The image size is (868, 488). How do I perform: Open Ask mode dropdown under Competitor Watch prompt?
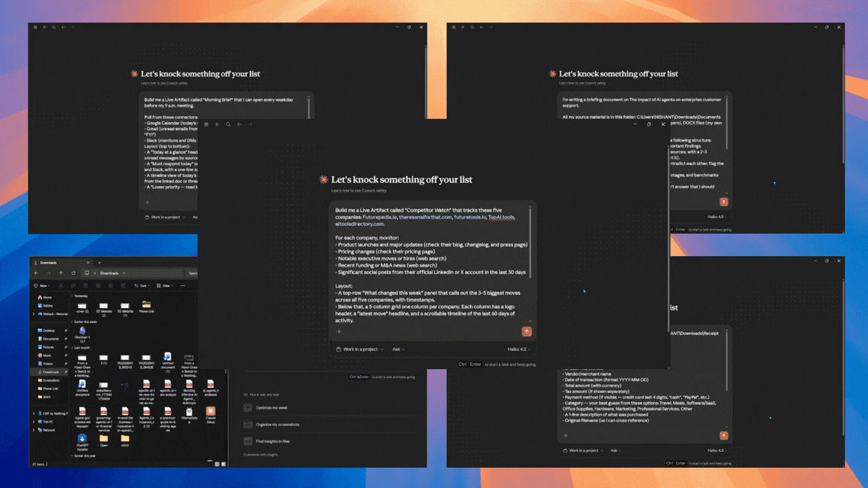[399, 349]
